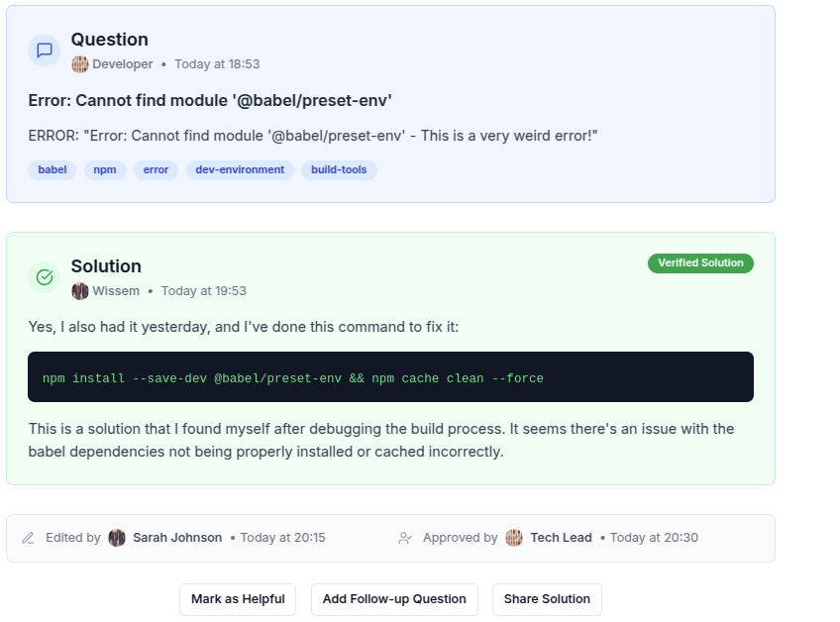
Task: Click Wissem's avatar in the solution
Action: click(80, 291)
